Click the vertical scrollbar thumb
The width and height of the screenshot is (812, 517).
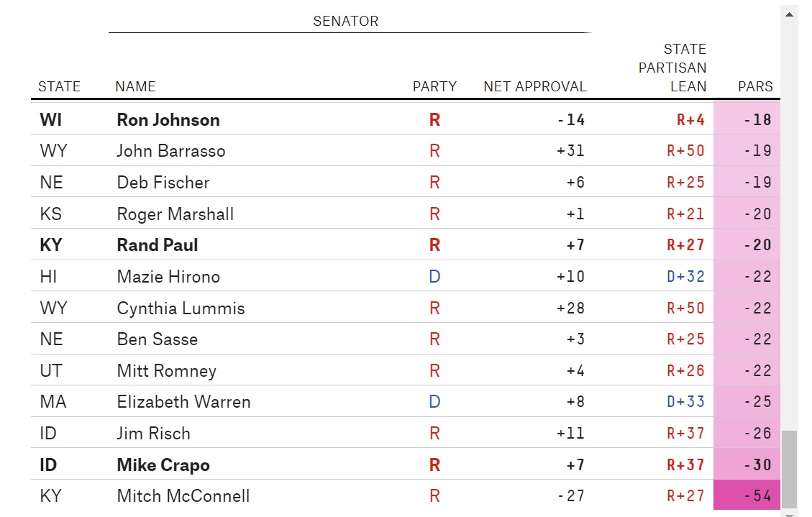click(789, 468)
